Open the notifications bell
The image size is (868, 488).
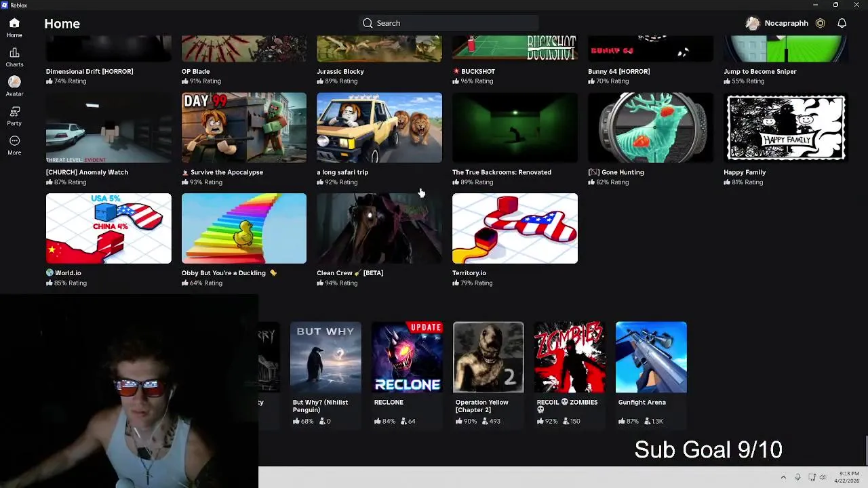pos(842,23)
